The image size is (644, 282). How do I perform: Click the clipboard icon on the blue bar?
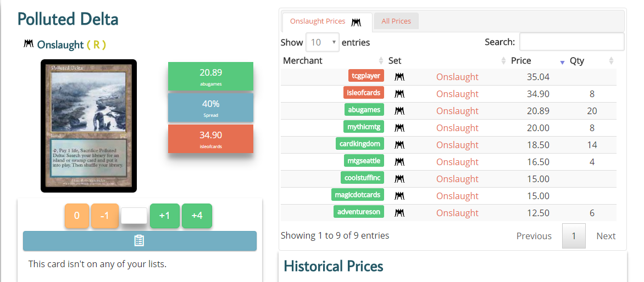tap(140, 241)
